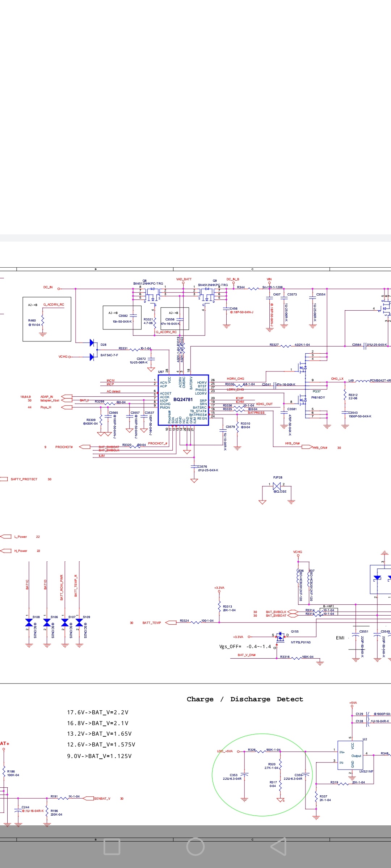
Task: Click the L49 inductor coil symbol
Action: [x=362, y=381]
